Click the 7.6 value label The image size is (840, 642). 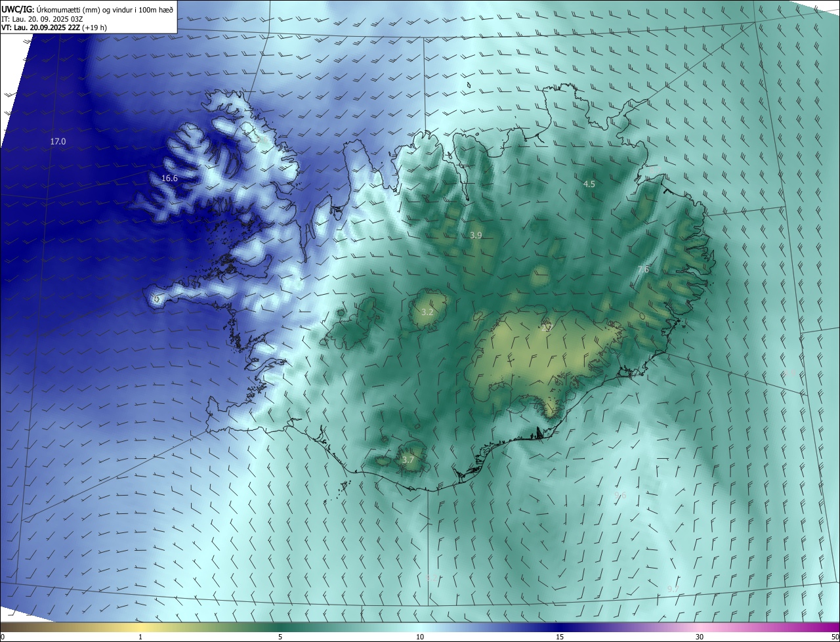point(643,270)
